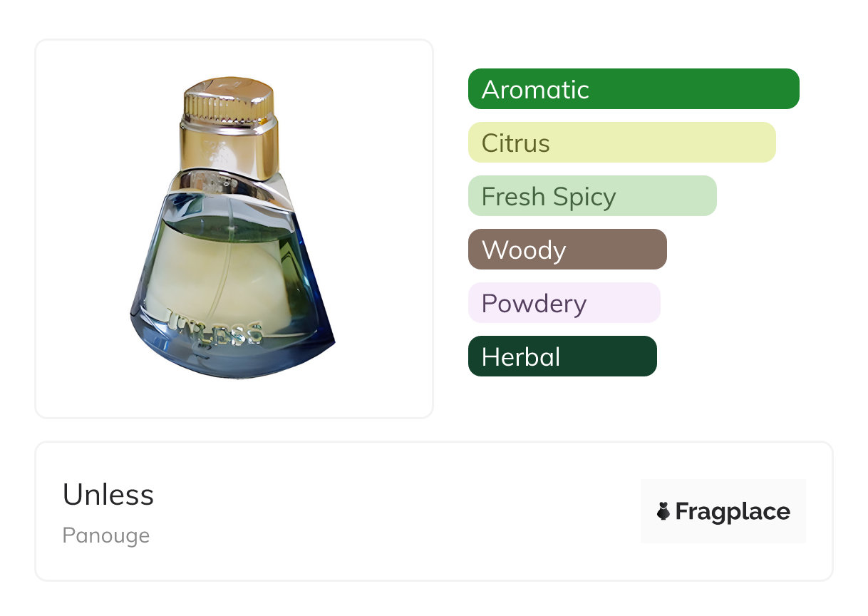Choose the Woody accord bar
Screen dimensions: 868x616
[567, 250]
